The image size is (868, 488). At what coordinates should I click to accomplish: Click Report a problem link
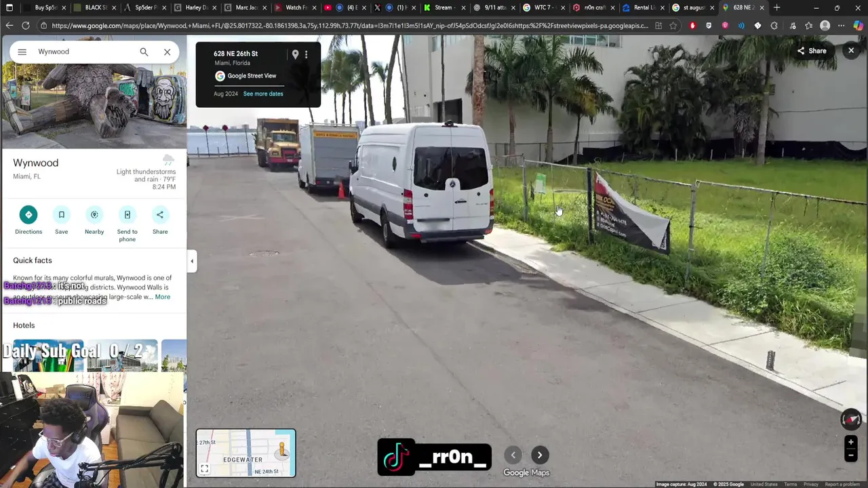pyautogui.click(x=842, y=484)
